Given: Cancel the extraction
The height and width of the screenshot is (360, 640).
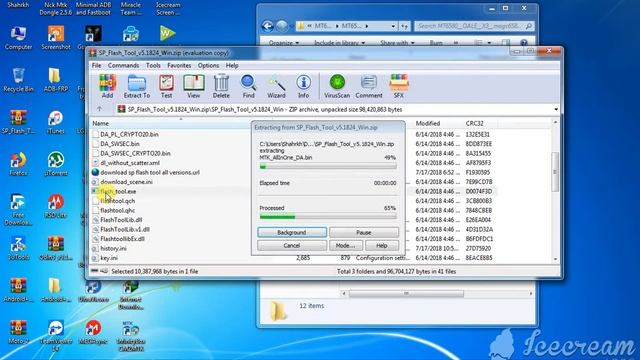Looking at the screenshot, I should pyautogui.click(x=292, y=245).
